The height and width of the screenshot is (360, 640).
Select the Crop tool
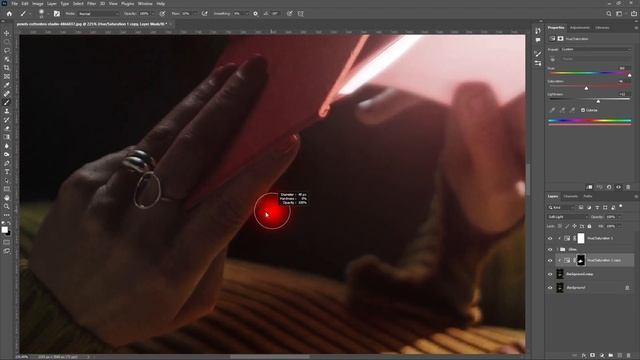pos(7,68)
